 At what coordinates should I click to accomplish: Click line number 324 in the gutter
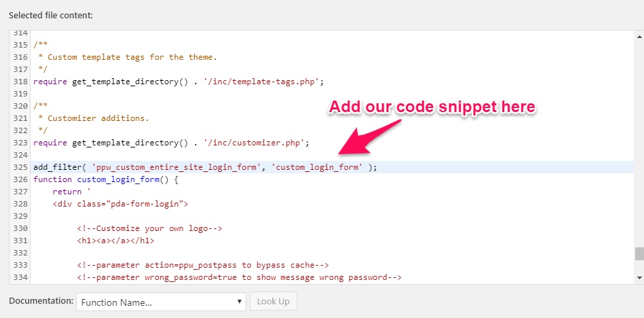pyautogui.click(x=20, y=156)
